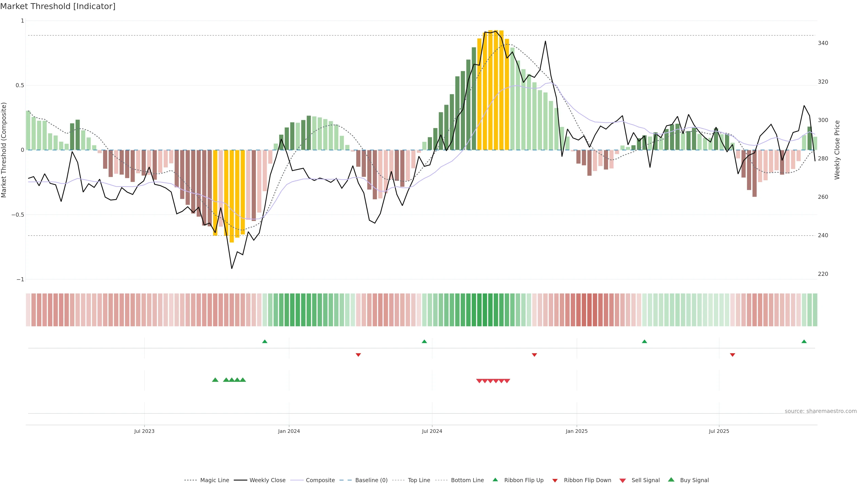The height and width of the screenshot is (488, 868).
Task: Click Sell Signal legend marker
Action: pos(623,480)
